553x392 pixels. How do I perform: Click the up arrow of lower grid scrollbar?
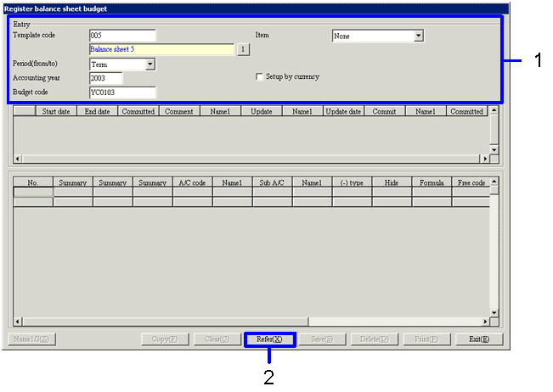pos(494,182)
